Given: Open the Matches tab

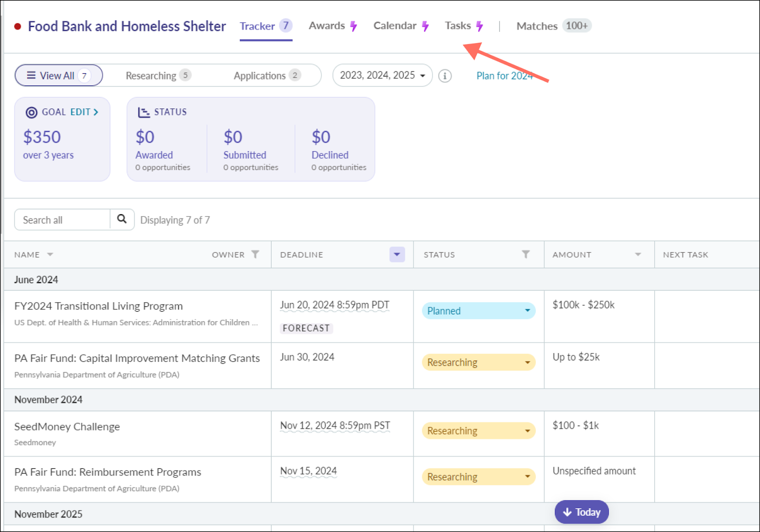Looking at the screenshot, I should click(537, 26).
